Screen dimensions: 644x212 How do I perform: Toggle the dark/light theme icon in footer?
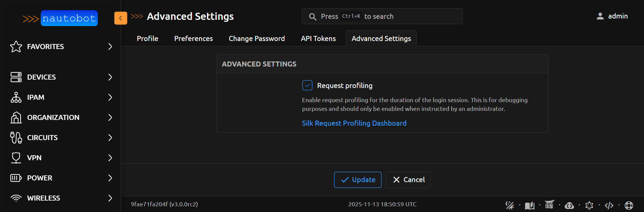coord(509,205)
